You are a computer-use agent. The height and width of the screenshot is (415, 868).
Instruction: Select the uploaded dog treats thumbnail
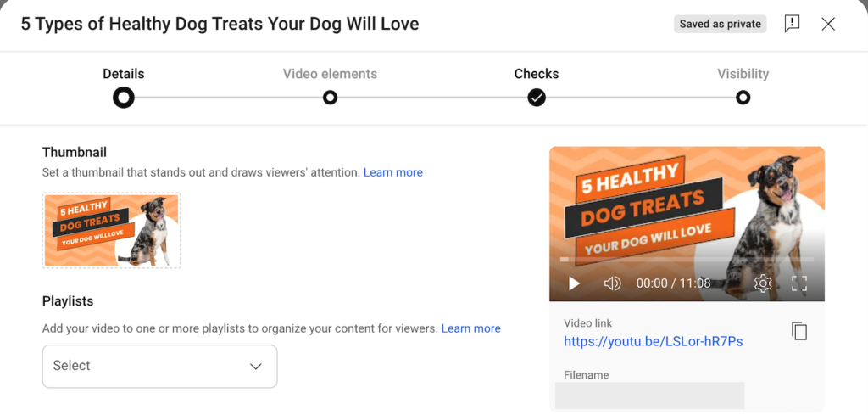[x=111, y=231]
